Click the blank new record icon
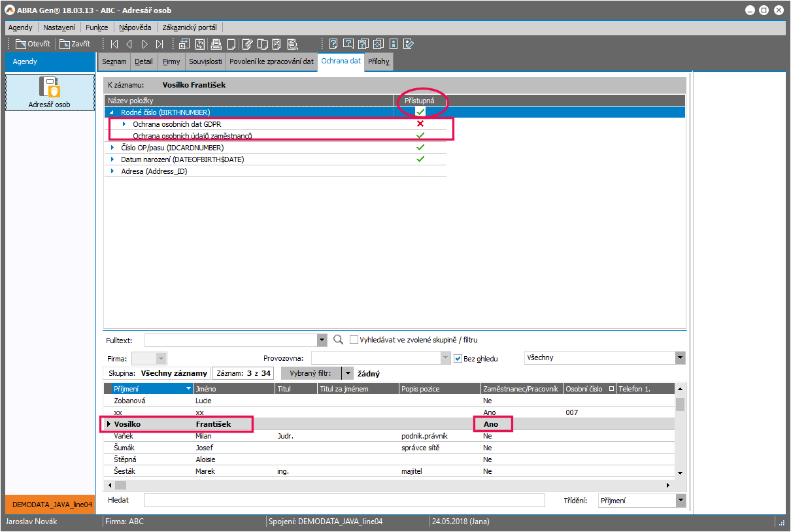The image size is (791, 532). click(x=231, y=44)
